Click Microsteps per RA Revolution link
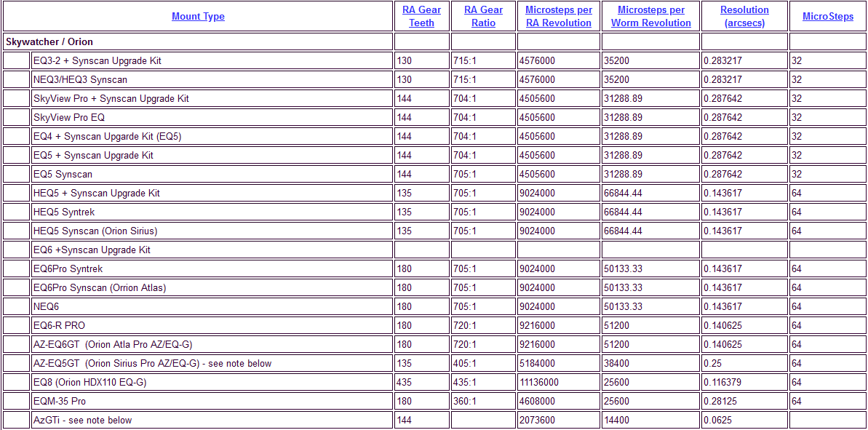 (559, 17)
